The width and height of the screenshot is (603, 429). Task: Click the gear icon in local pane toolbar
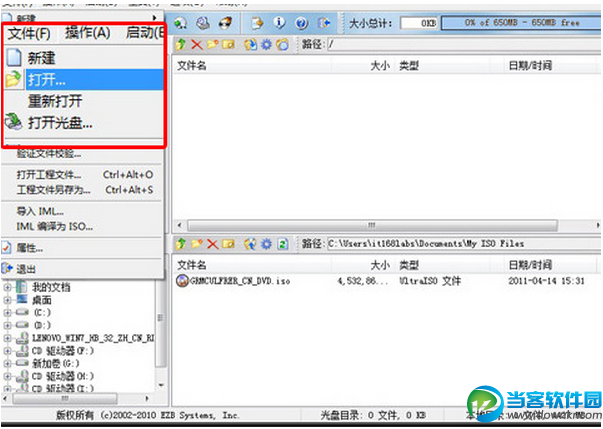pos(267,244)
